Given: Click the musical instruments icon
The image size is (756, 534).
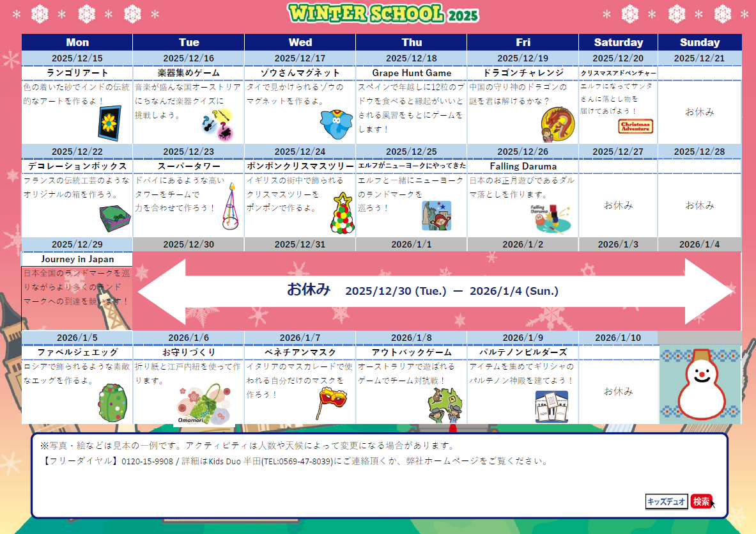Looking at the screenshot, I should (215, 124).
